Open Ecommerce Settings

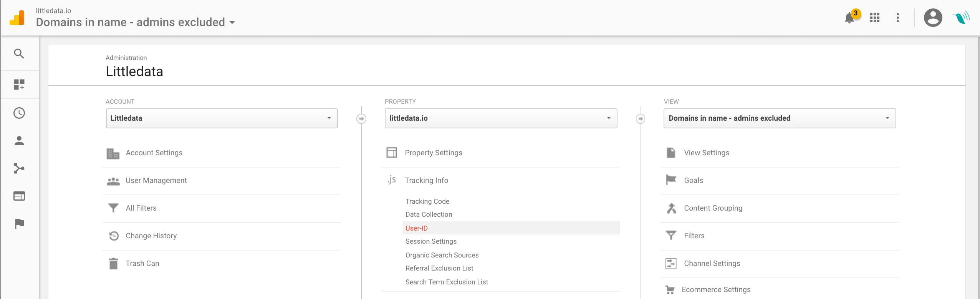716,290
